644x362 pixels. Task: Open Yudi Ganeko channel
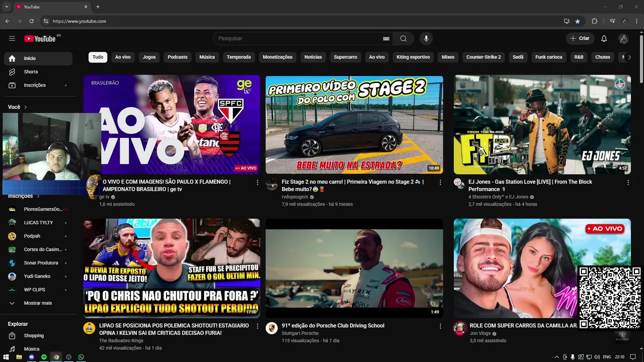[38, 277]
